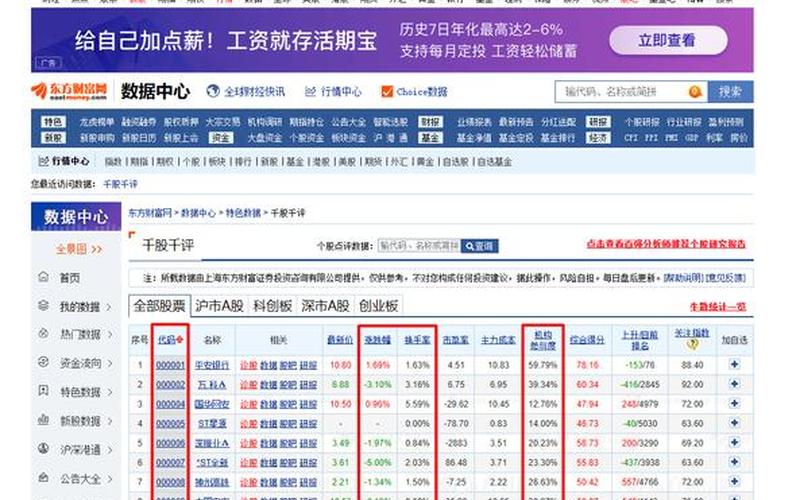This screenshot has height=500, width=800.
Task: Select the 科创板 tab
Action: pos(272,306)
